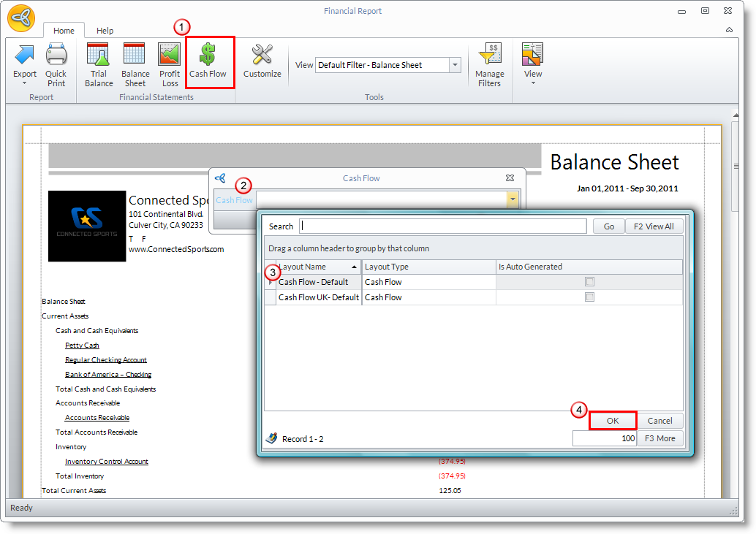Click the Cash Flow dialog title icon
This screenshot has height=534, width=756.
[220, 178]
